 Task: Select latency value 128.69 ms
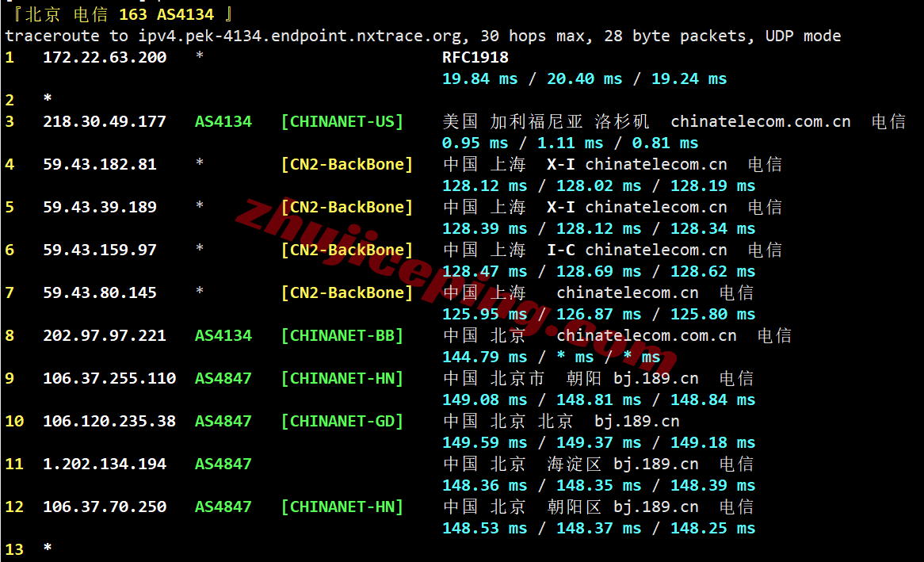pos(599,272)
